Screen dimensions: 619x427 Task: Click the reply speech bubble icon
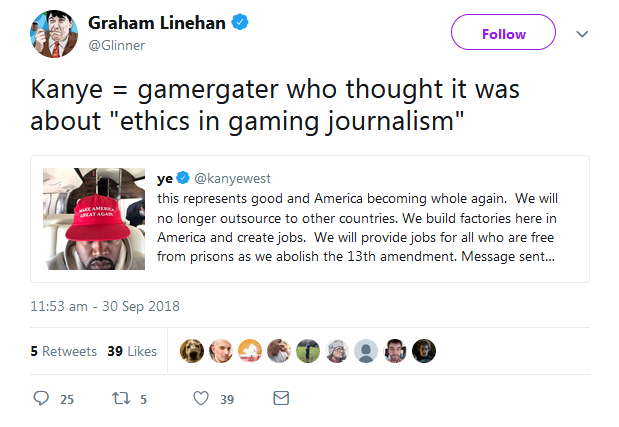(41, 398)
